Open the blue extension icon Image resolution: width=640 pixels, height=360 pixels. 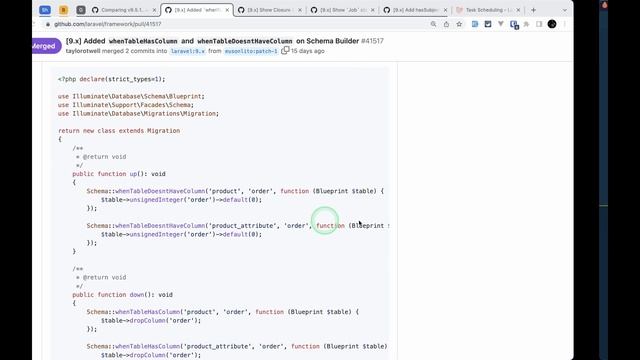(x=475, y=24)
